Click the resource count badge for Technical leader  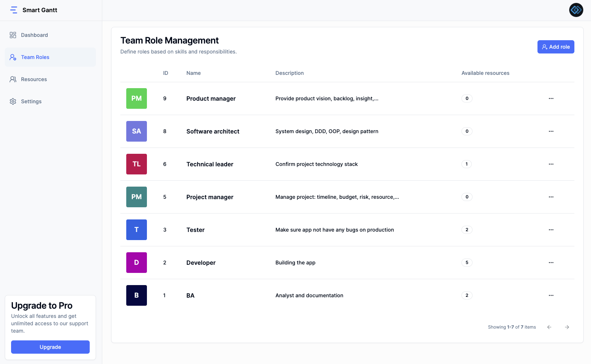click(x=467, y=164)
